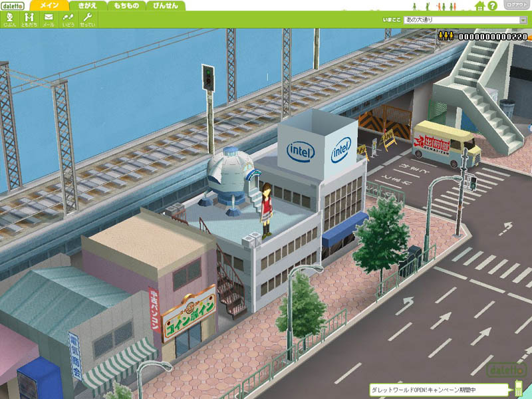Viewport: 532px width, 399px height.
Task: Click the points counter 000000000220
Action: [x=493, y=37]
